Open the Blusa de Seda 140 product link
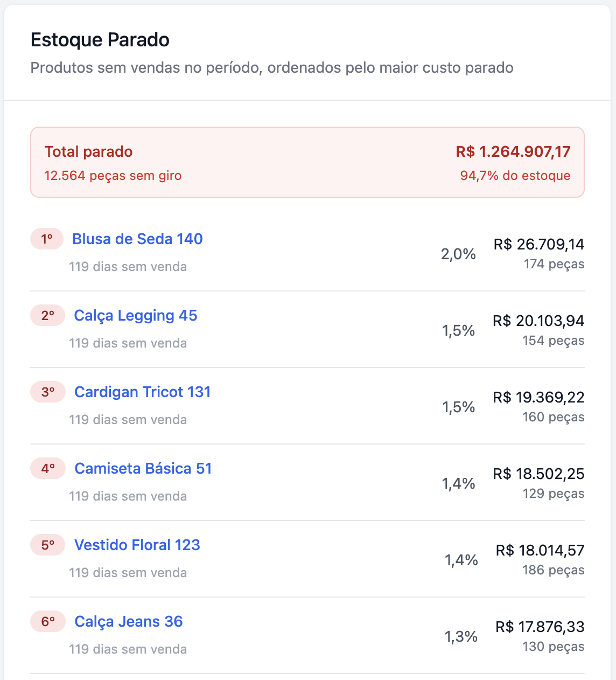 click(x=137, y=239)
